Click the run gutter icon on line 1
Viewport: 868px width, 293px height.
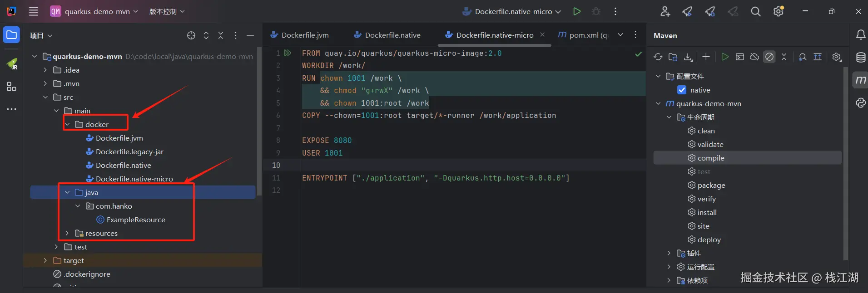pos(288,53)
